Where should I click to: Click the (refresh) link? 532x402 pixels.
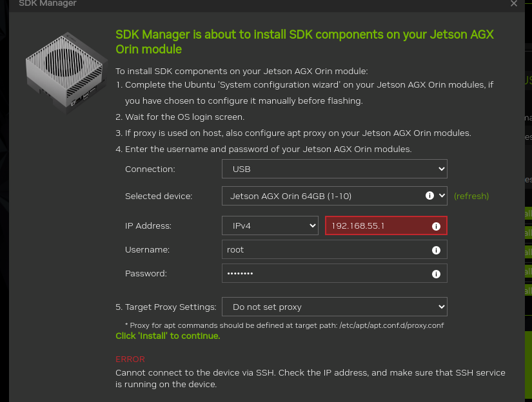[x=471, y=196]
